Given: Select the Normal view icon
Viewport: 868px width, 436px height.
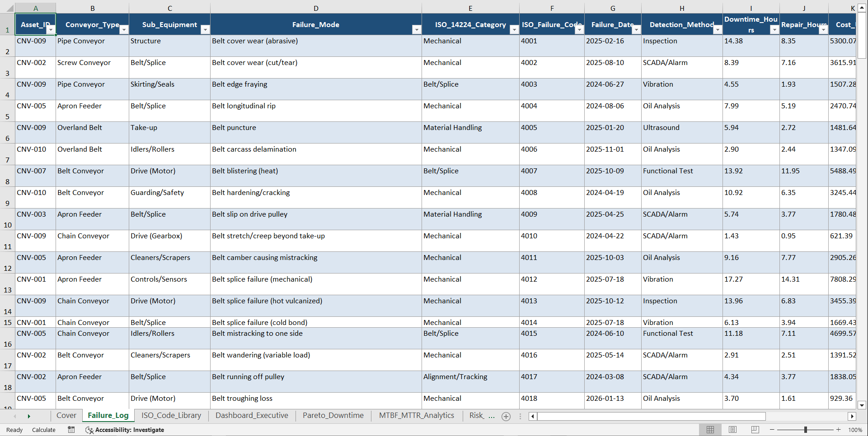Looking at the screenshot, I should pos(710,430).
